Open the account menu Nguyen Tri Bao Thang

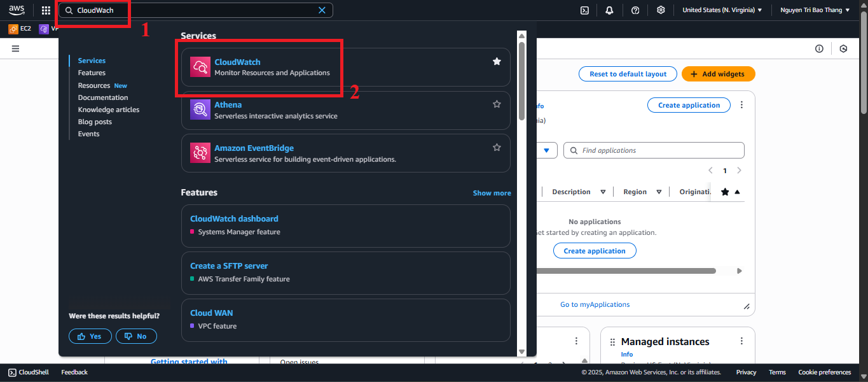[815, 10]
